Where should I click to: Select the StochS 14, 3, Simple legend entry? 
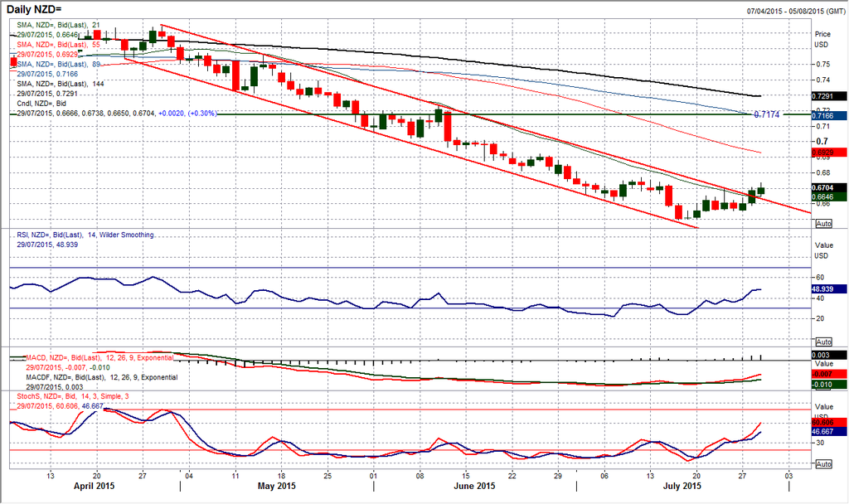pyautogui.click(x=73, y=396)
